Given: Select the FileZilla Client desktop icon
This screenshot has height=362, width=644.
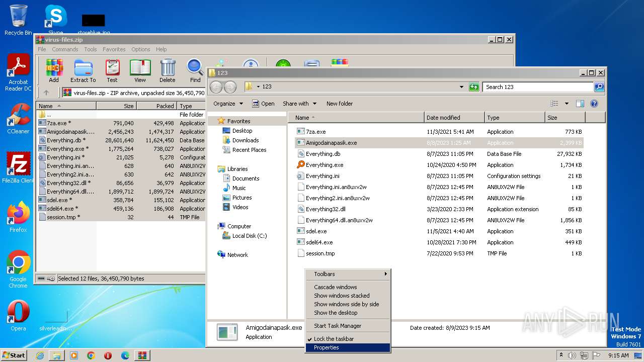Looking at the screenshot, I should (x=18, y=167).
